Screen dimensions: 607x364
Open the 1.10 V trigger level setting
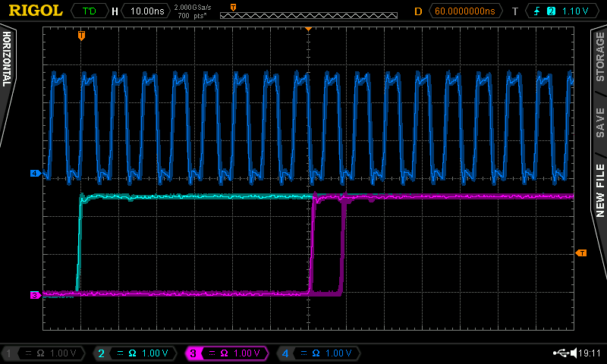coord(574,11)
